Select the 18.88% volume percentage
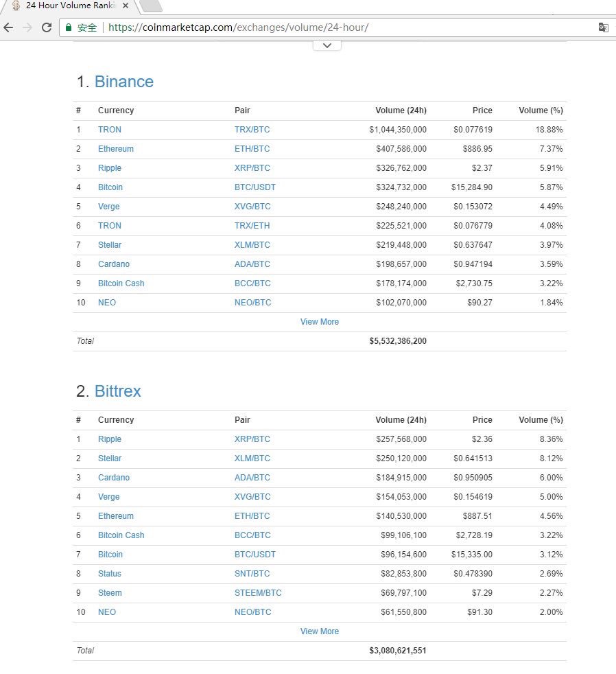 [549, 130]
